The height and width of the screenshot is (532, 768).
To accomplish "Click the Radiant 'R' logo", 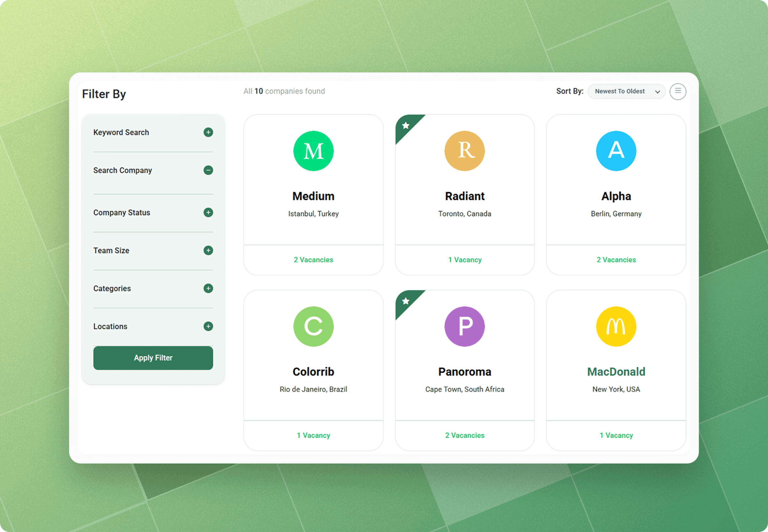I will click(464, 151).
